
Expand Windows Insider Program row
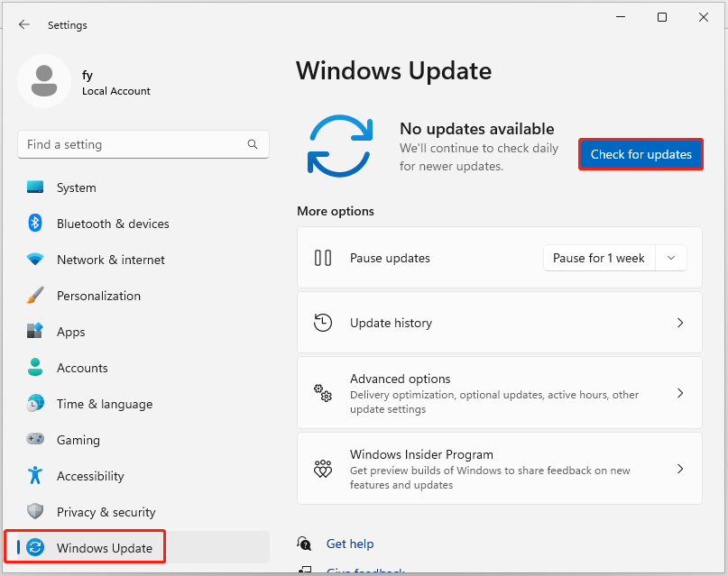click(679, 469)
